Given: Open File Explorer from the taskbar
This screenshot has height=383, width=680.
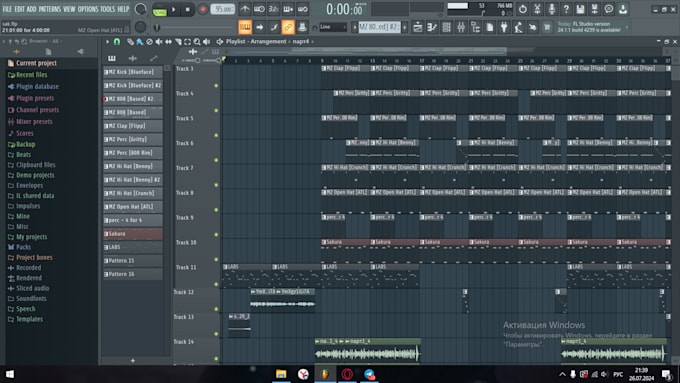Looking at the screenshot, I should [281, 374].
